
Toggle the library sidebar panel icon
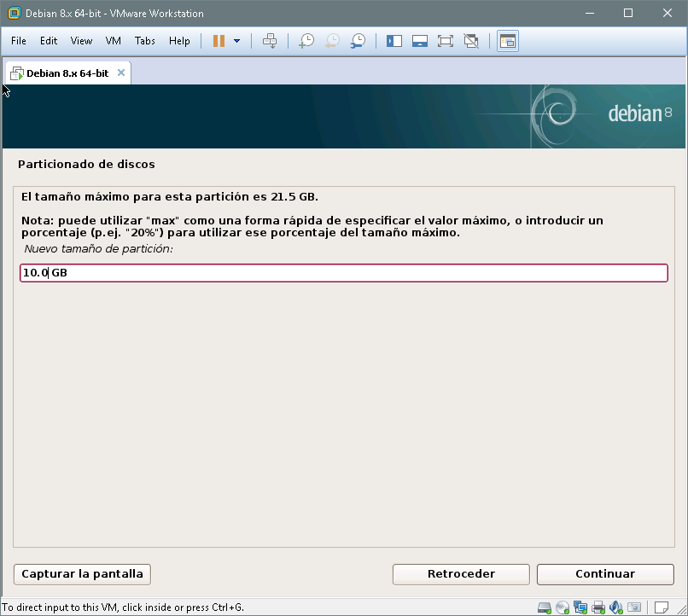click(394, 41)
